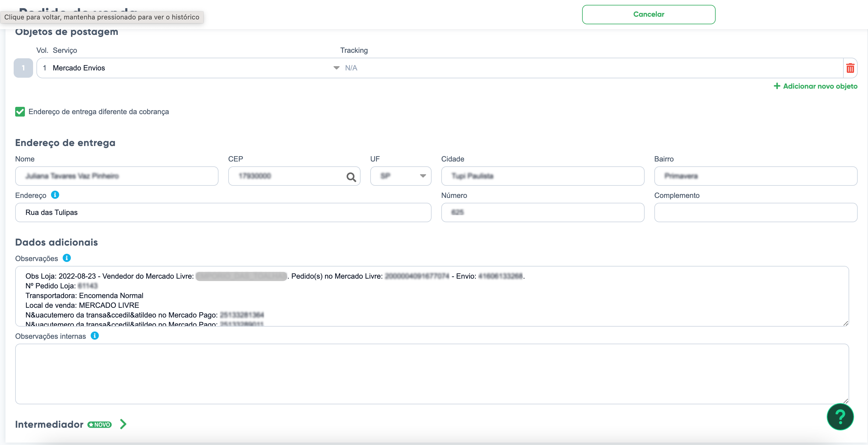Open the Endereço info tooltip icon

pos(55,195)
